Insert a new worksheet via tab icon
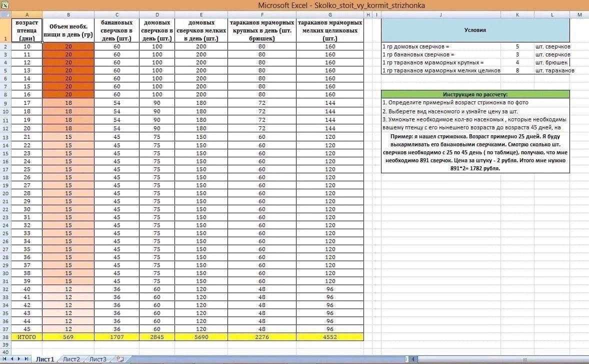 click(x=120, y=359)
